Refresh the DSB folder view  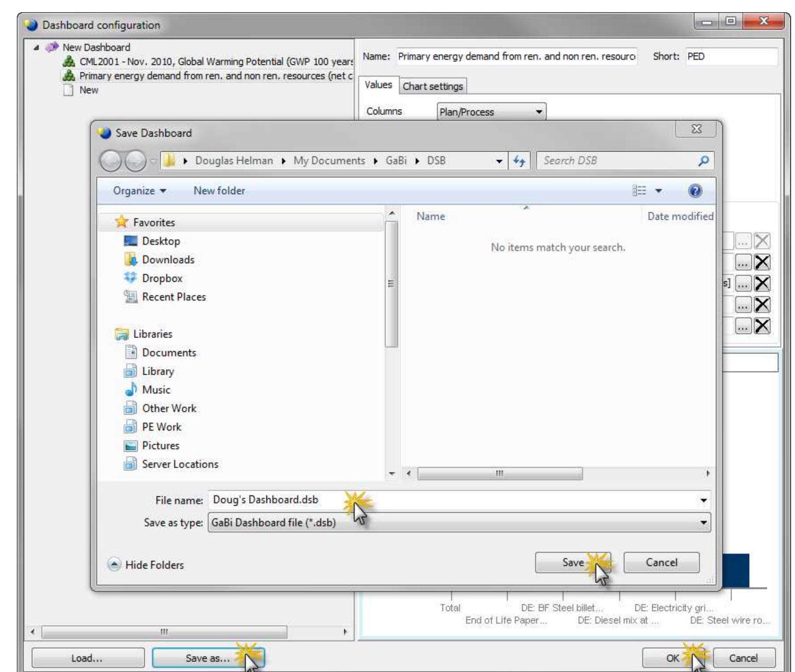(x=520, y=160)
